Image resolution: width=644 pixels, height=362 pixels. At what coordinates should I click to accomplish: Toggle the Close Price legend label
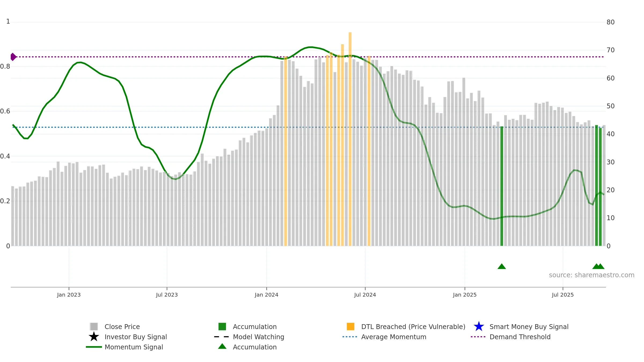122,327
